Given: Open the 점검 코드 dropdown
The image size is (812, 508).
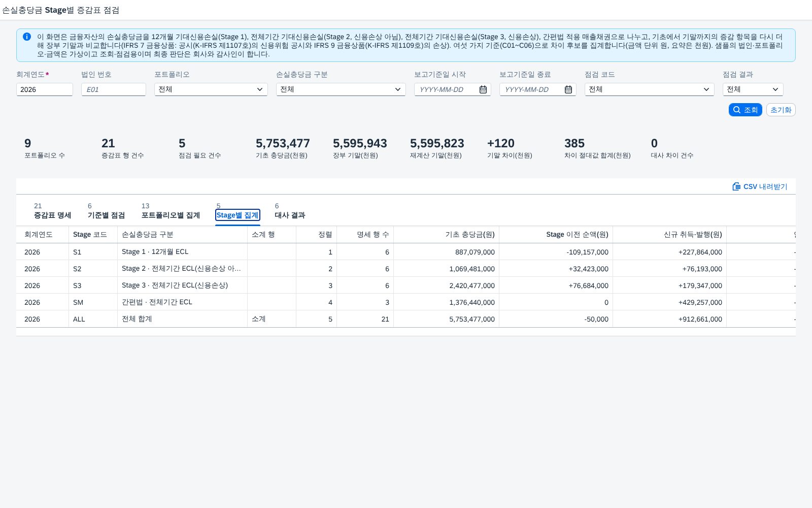Looking at the screenshot, I should 649,89.
